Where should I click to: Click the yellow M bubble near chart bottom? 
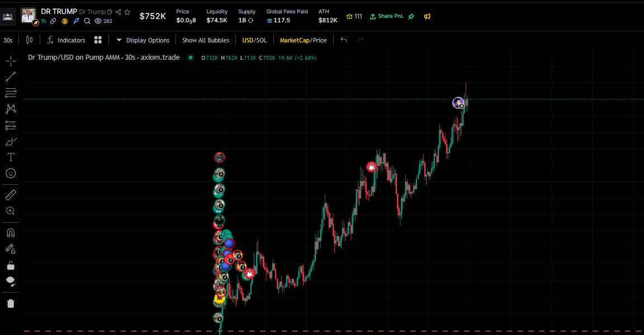[219, 300]
